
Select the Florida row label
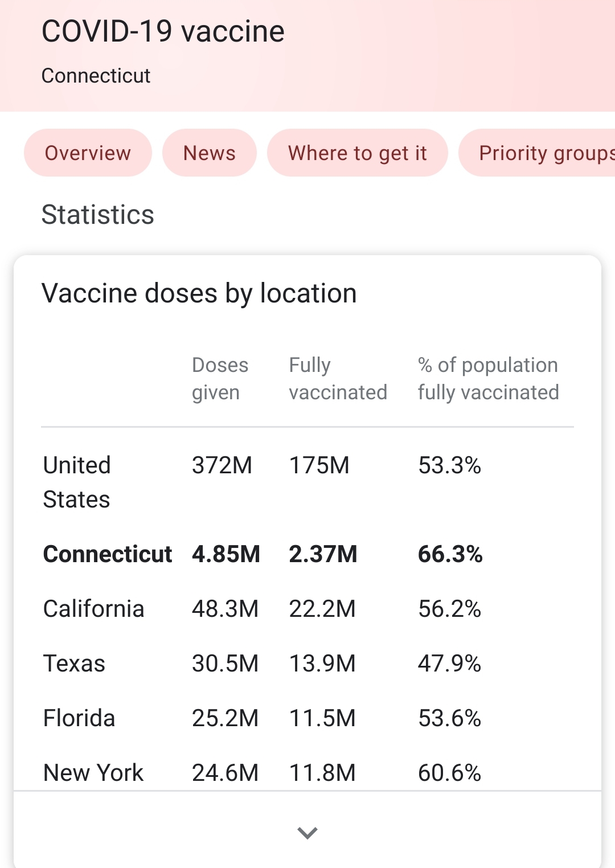click(x=79, y=718)
